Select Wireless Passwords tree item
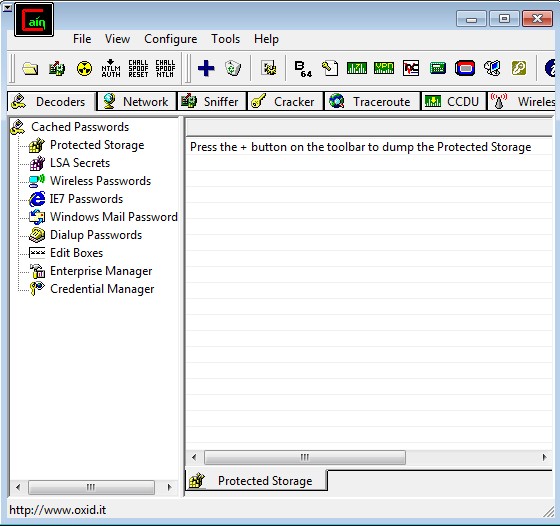The image size is (560, 526). [100, 181]
